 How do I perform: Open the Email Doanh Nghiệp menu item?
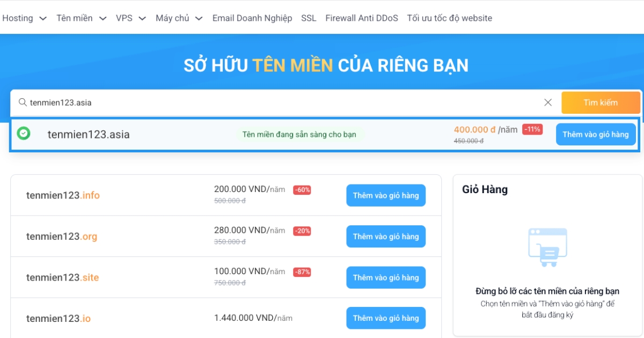[x=252, y=18]
